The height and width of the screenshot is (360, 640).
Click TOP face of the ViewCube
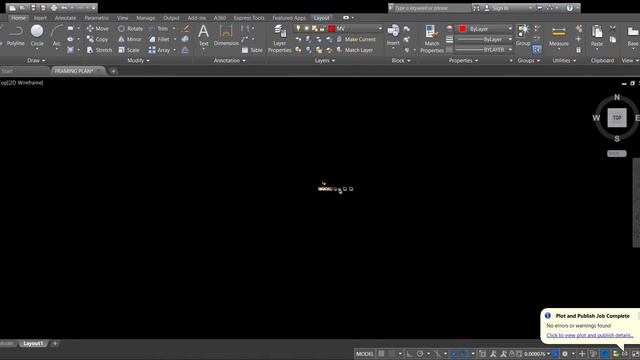pyautogui.click(x=617, y=118)
